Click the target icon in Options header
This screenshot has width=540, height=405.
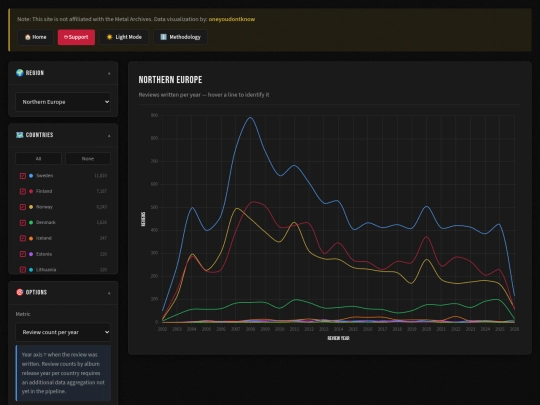coord(20,292)
